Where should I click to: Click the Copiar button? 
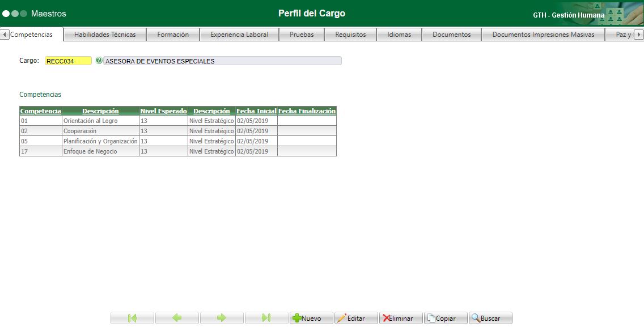point(446,318)
